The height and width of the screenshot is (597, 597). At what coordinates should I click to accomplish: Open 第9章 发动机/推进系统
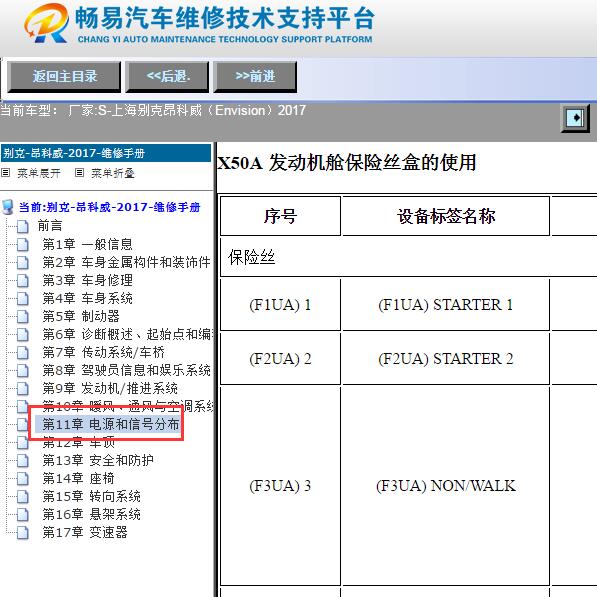110,388
